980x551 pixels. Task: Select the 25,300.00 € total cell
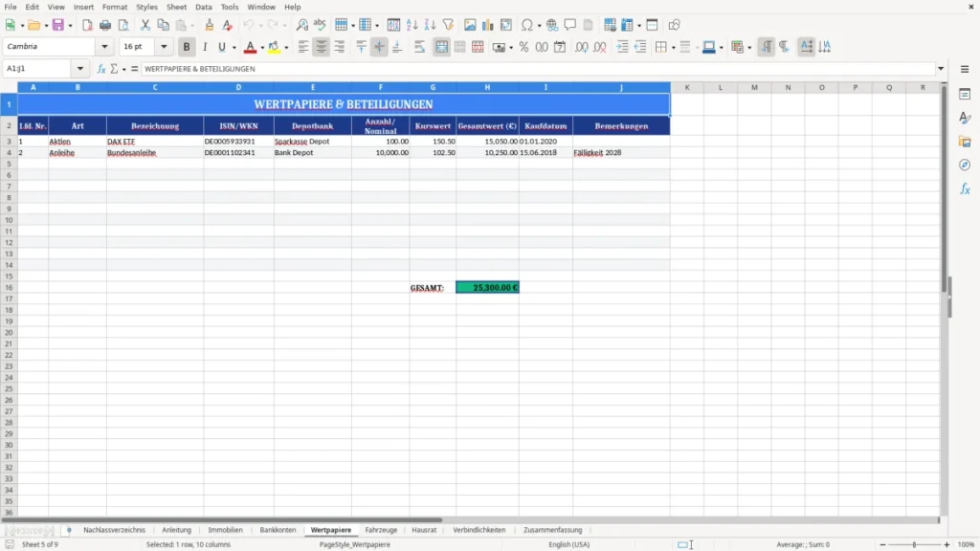487,287
